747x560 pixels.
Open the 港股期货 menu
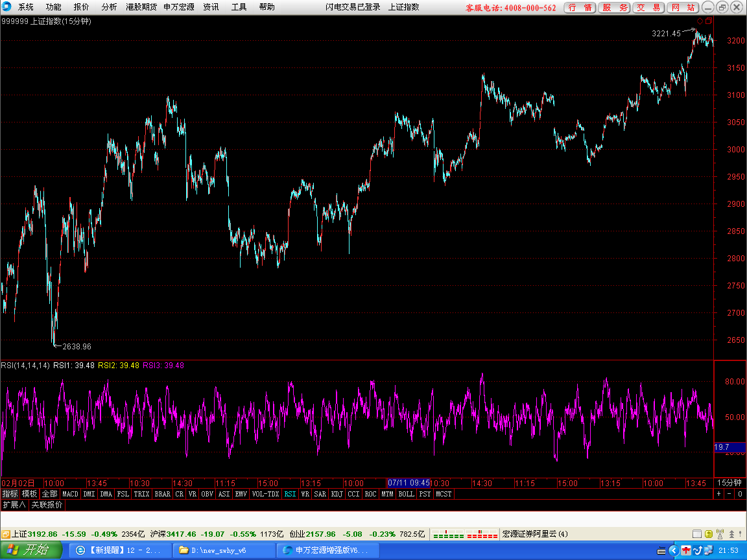coord(141,7)
